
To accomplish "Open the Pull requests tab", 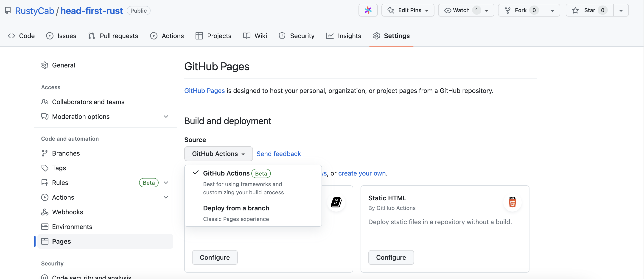I will click(x=113, y=36).
